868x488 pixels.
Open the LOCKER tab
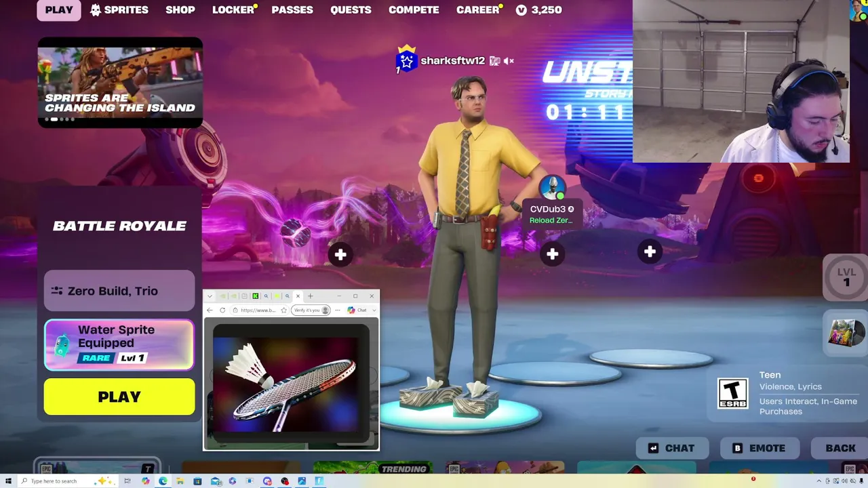tap(233, 10)
